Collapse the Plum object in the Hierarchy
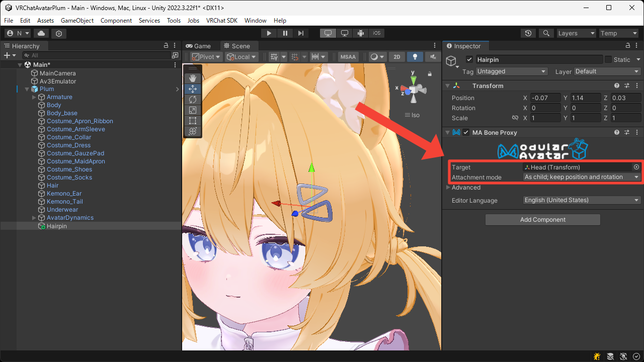The width and height of the screenshot is (644, 362). tap(27, 88)
